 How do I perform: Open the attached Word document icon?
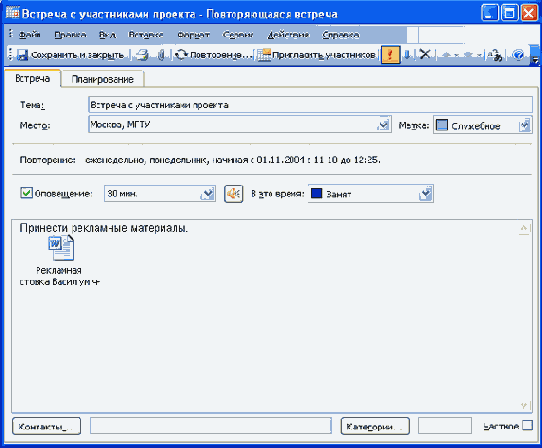62,248
